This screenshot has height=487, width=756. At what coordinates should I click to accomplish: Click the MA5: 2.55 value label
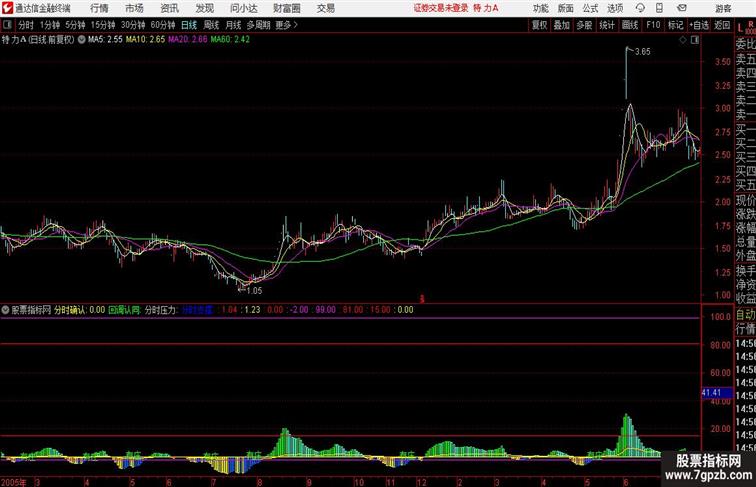[105, 40]
